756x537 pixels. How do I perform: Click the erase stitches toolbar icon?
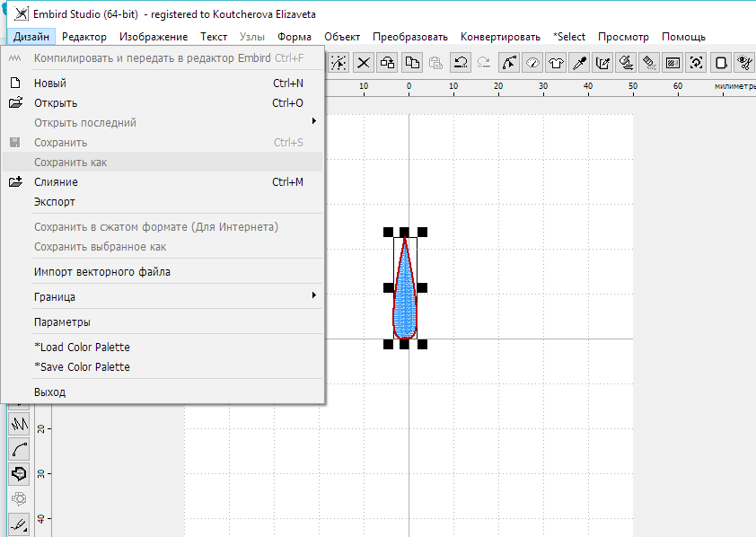[649, 63]
